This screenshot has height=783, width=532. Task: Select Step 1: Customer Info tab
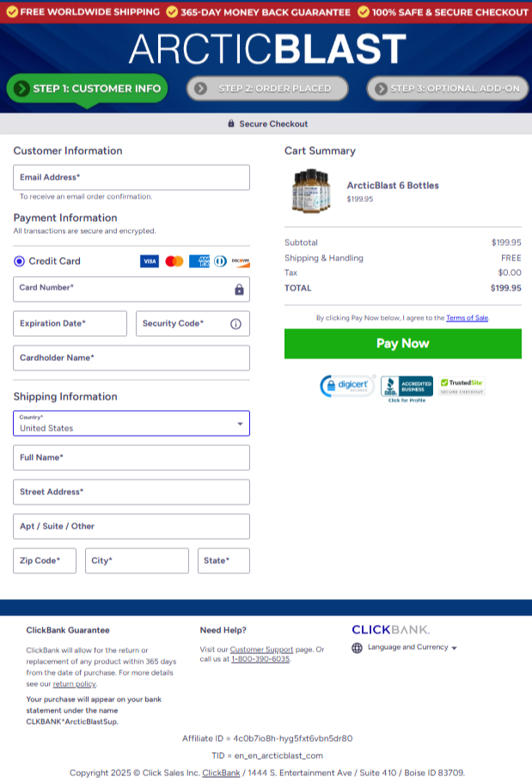point(87,89)
